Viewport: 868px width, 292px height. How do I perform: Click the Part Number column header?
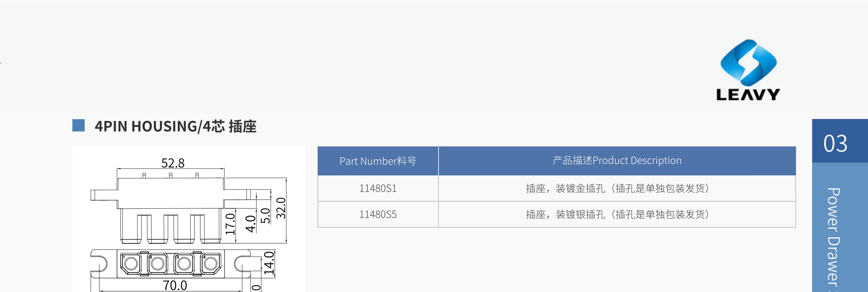(378, 161)
